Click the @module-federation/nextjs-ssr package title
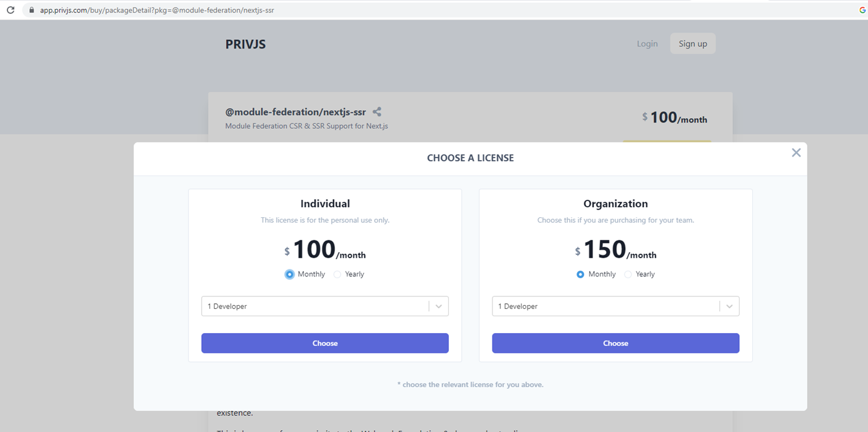The width and height of the screenshot is (868, 432). pos(295,112)
